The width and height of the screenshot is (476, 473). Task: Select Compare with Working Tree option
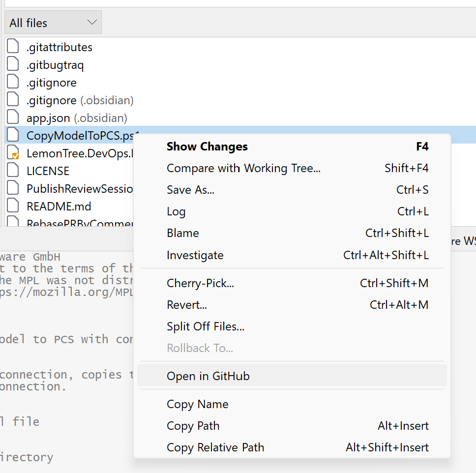tap(243, 168)
